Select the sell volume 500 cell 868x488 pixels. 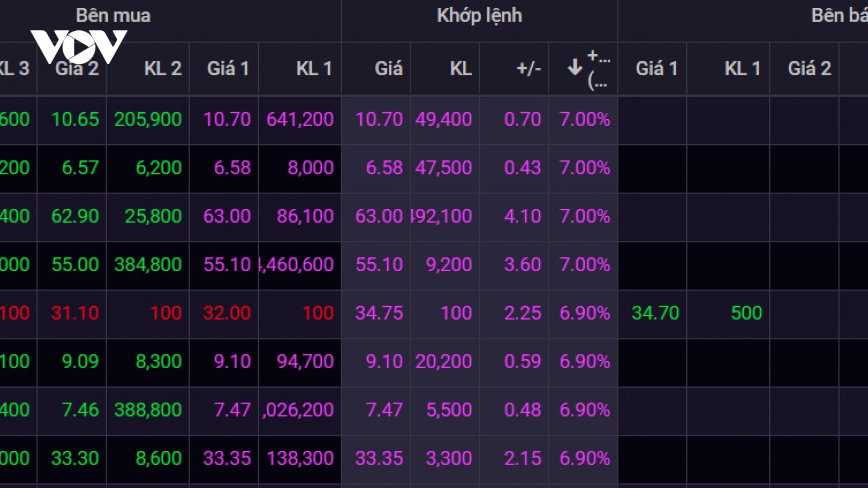coord(746,313)
